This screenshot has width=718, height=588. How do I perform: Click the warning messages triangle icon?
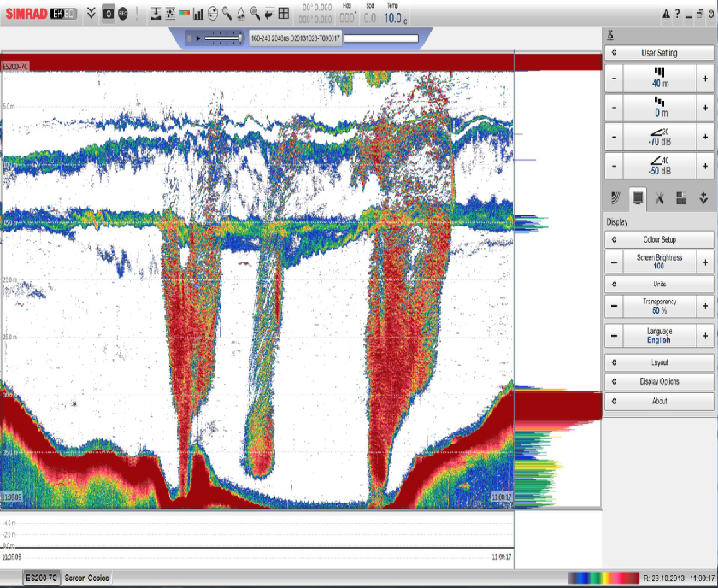coord(666,14)
